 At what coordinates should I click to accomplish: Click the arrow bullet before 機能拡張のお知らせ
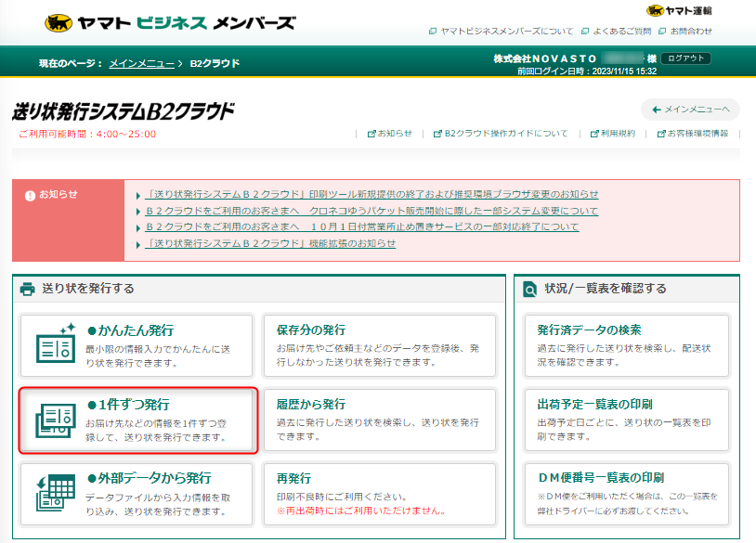tap(137, 245)
